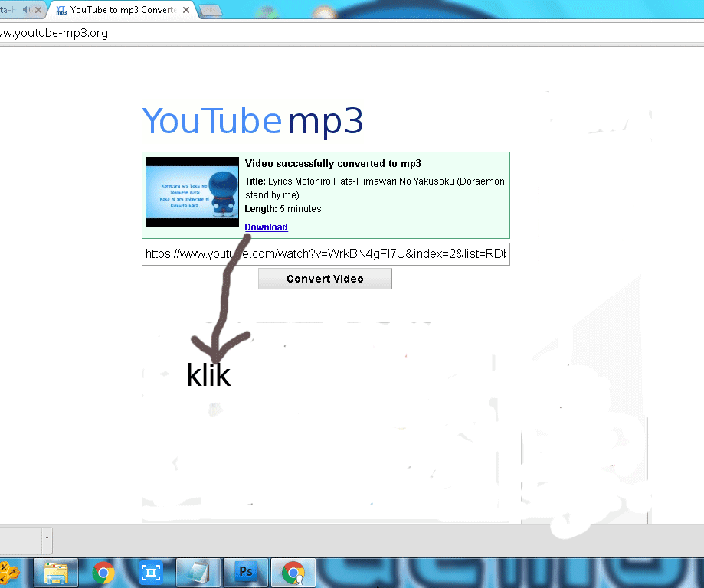Open Google Chrome from the taskbar
704x588 pixels.
pos(103,573)
